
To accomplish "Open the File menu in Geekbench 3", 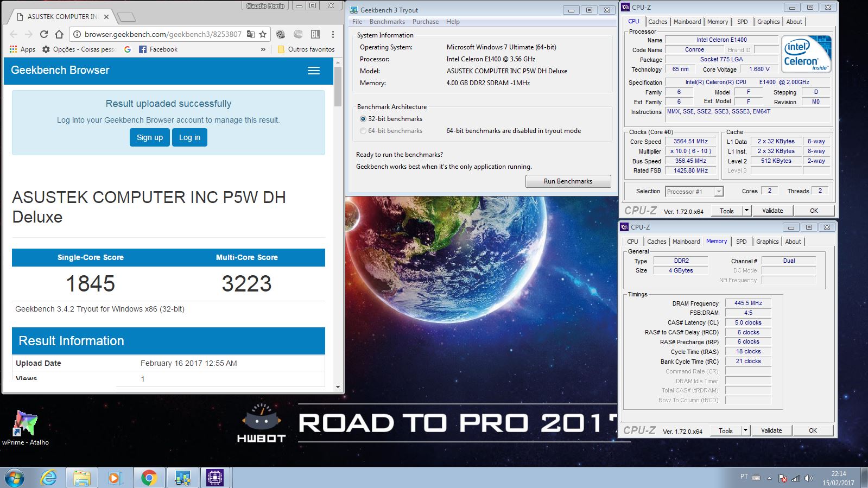I will pos(357,22).
